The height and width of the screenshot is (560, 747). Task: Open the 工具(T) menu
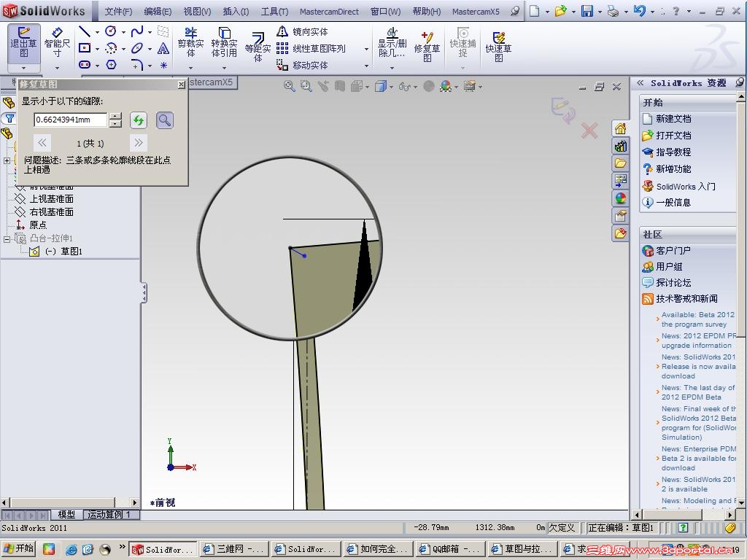[274, 11]
